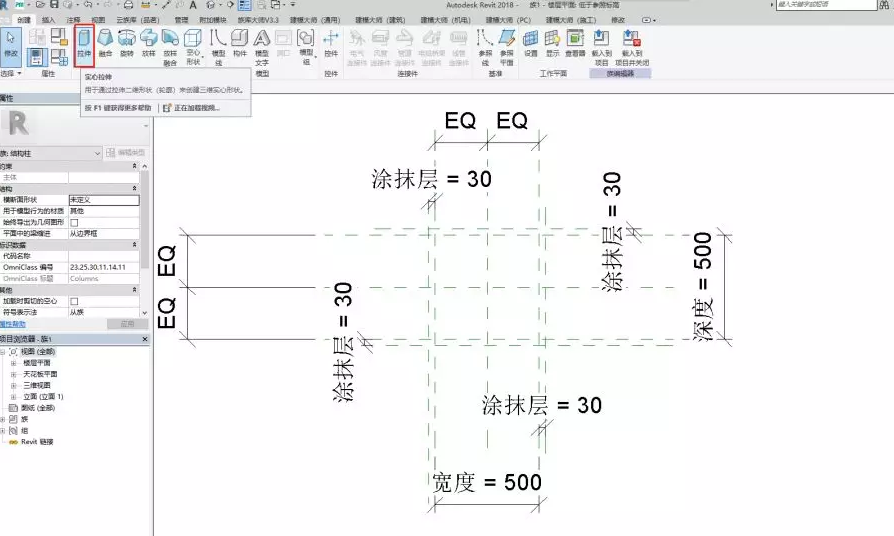
Task: Click the 从边界框 value cell
Action: point(104,234)
